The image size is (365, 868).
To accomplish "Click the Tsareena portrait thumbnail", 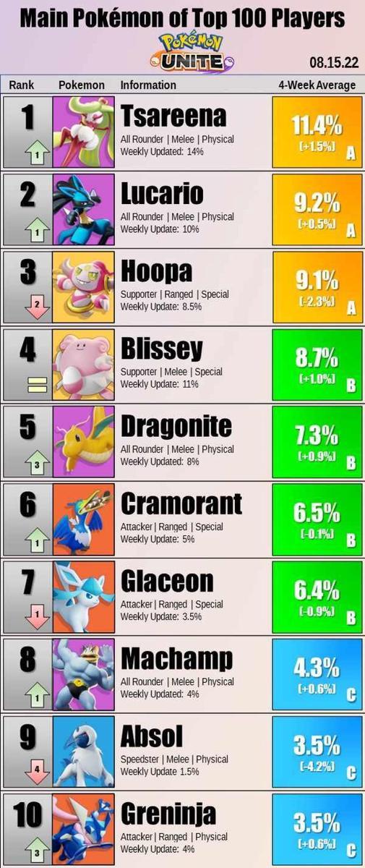I will pos(84,133).
